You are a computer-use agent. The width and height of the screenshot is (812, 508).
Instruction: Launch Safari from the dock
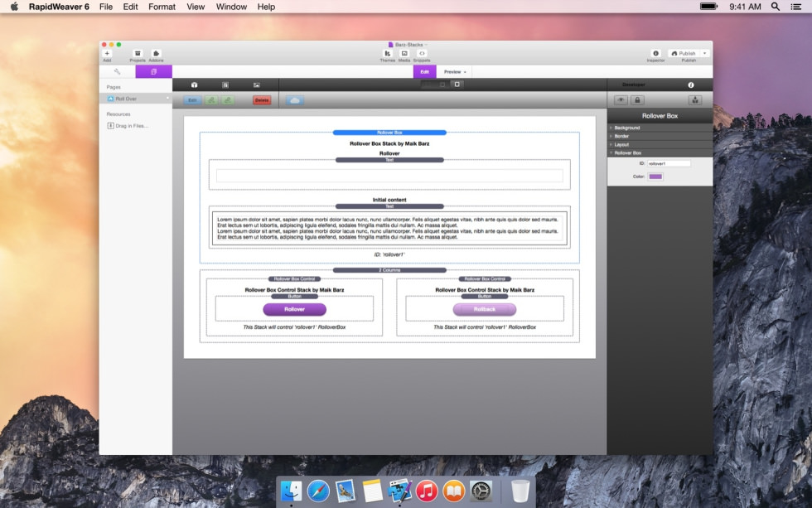click(318, 491)
